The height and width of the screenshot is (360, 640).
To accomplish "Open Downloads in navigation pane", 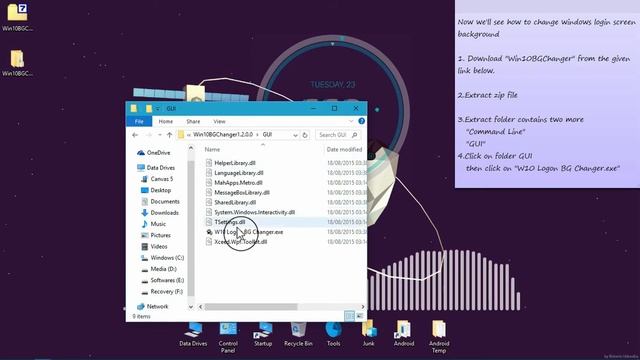I will pyautogui.click(x=164, y=213).
